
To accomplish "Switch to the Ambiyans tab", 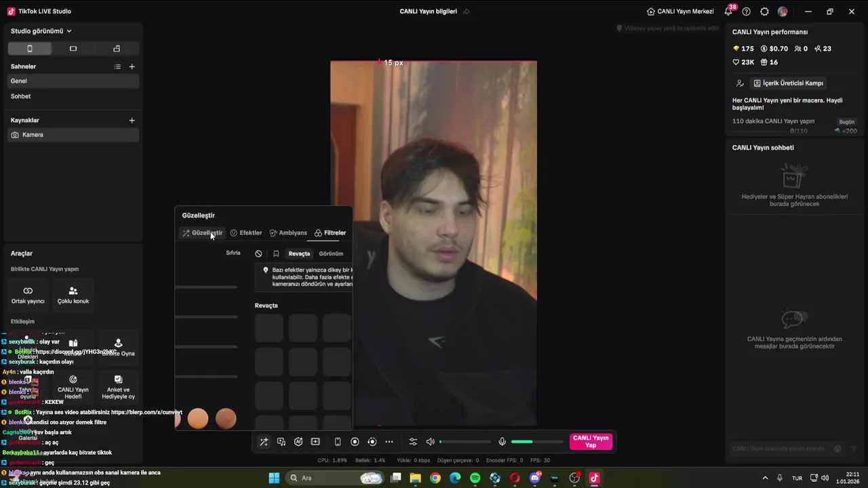I will pyautogui.click(x=288, y=233).
